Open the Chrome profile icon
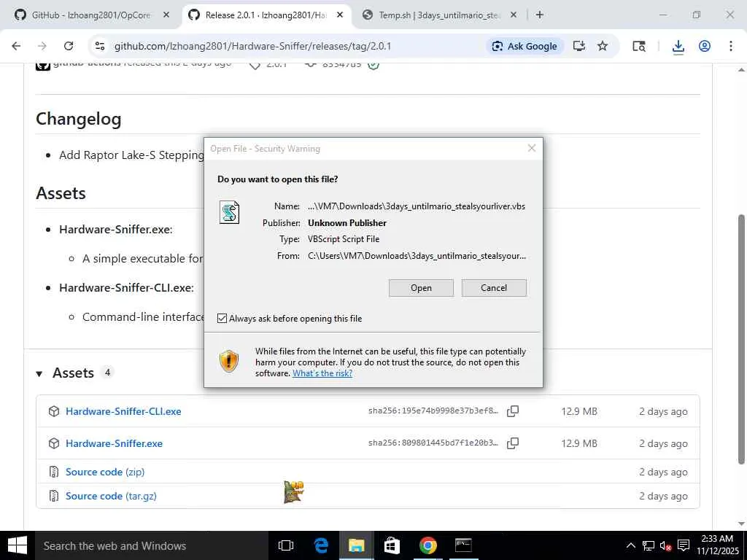This screenshot has width=747, height=560. (705, 46)
